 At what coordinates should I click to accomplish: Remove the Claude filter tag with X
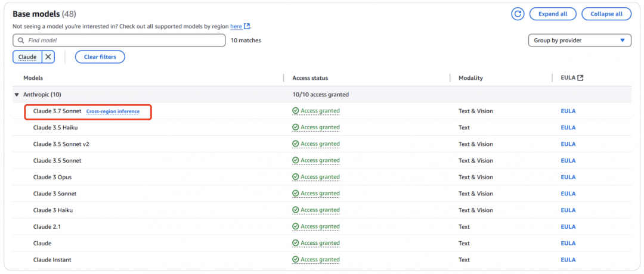(x=48, y=57)
